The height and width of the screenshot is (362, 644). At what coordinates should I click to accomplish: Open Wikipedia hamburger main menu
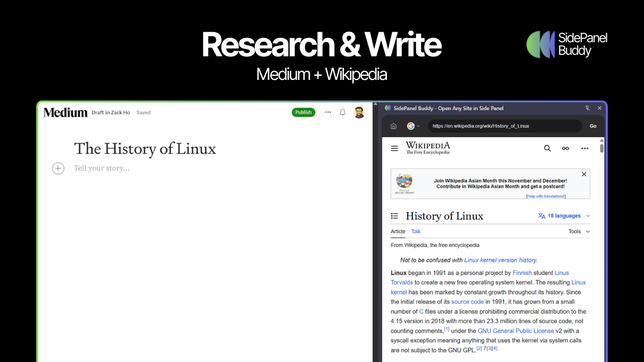[394, 149]
